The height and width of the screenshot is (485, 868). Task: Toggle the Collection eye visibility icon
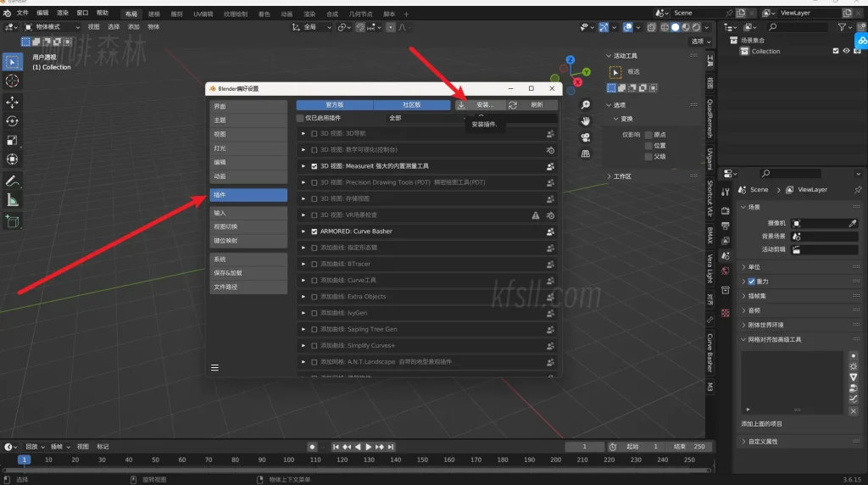(846, 51)
